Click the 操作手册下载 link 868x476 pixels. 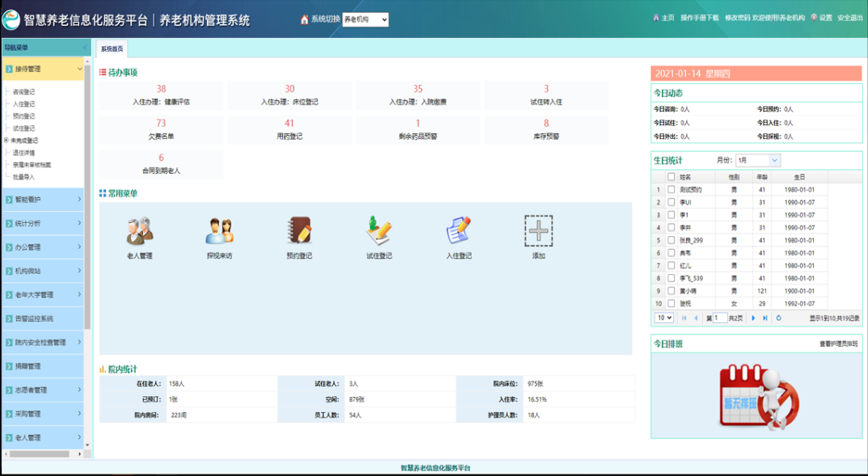tap(700, 18)
